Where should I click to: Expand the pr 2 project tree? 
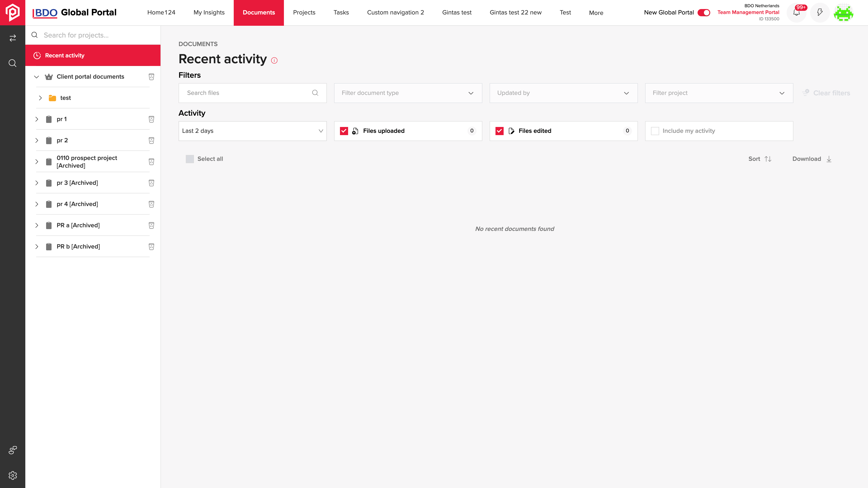coord(37,141)
